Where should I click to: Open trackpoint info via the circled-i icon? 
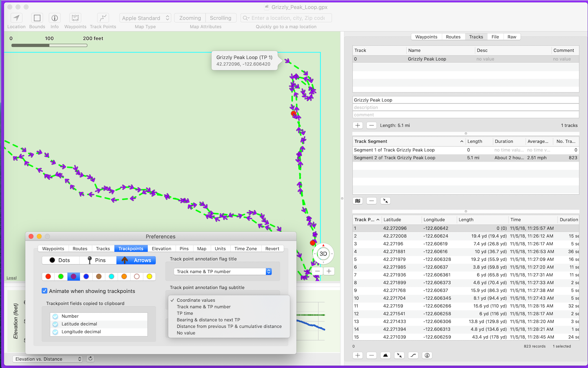[427, 355]
